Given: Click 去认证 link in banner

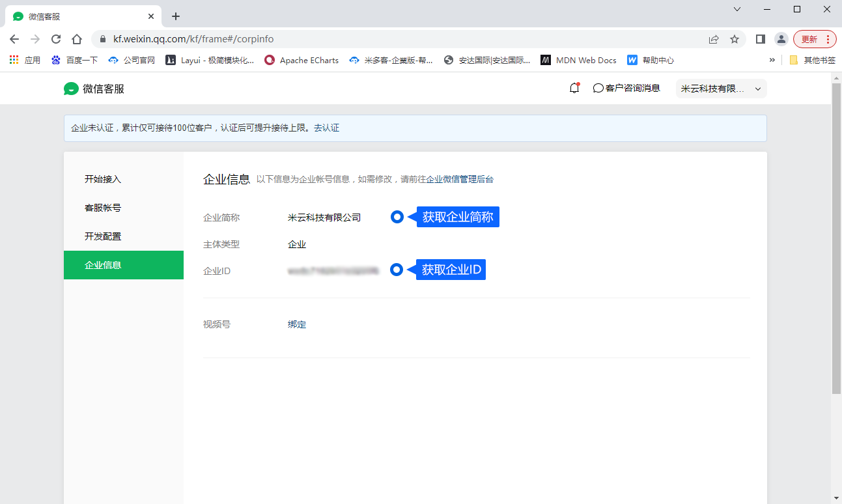Looking at the screenshot, I should 327,128.
